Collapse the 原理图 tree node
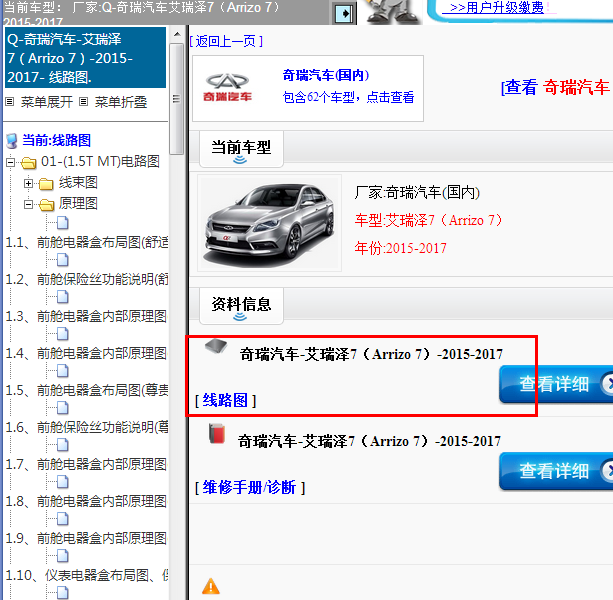This screenshot has width=613, height=600. (28, 204)
